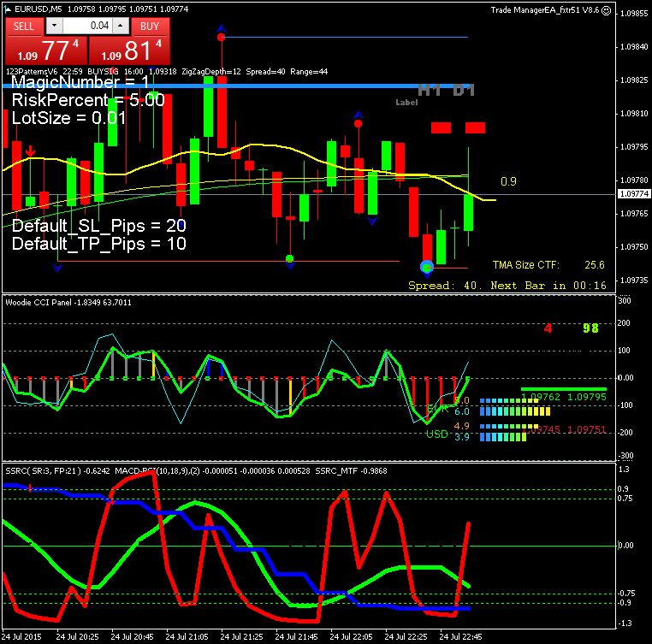The height and width of the screenshot is (644, 652).
Task: Select the Trade ManagerEA_fxtr51 V8.6 label
Action: [x=545, y=10]
